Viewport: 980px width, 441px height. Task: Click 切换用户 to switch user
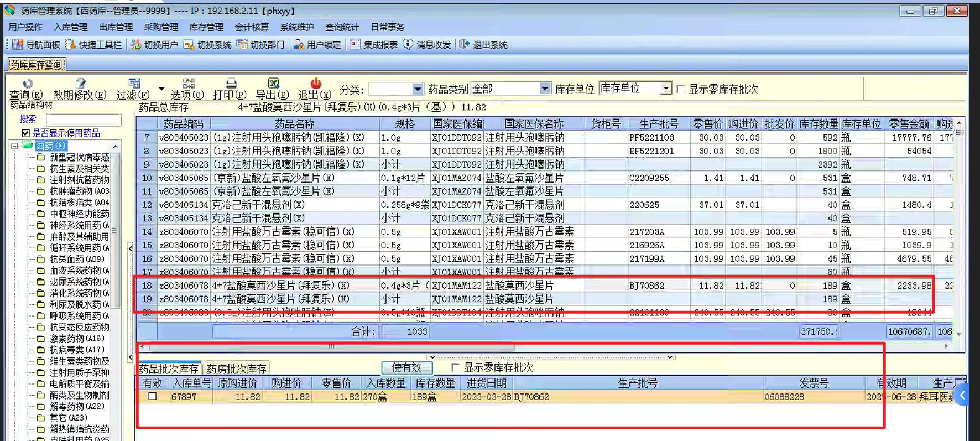154,45
